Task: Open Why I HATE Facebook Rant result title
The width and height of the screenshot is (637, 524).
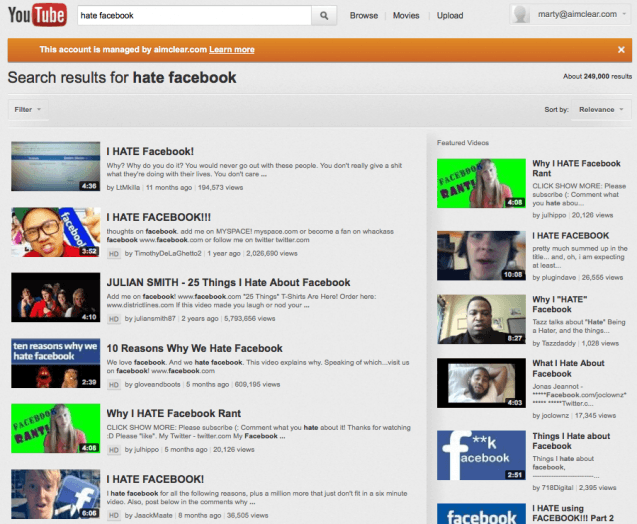Action: (x=173, y=413)
